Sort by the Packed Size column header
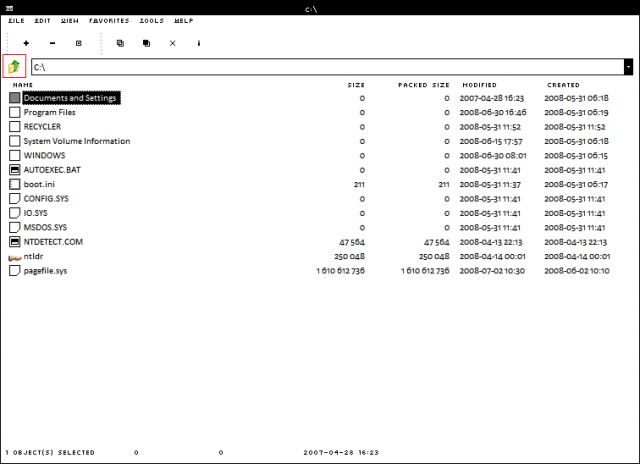Viewport: 640px width, 464px height. click(424, 85)
